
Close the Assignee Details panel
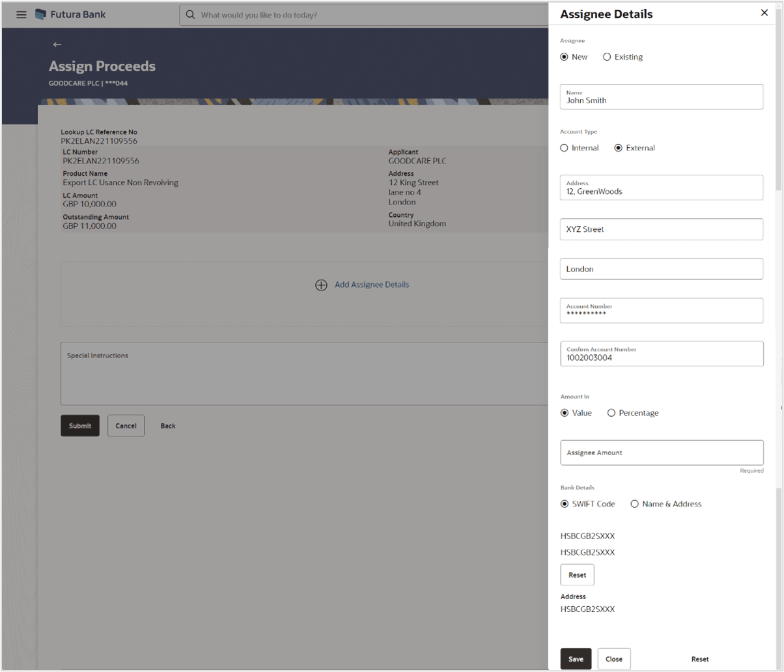764,12
